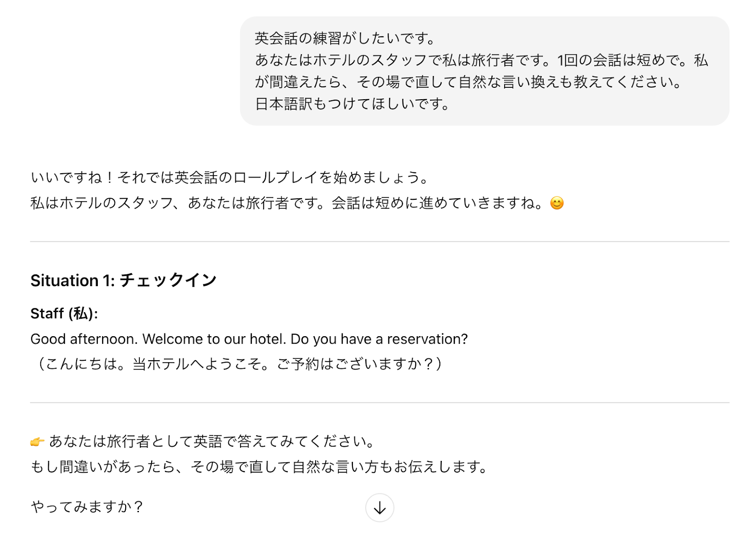
Task: Click "日本語訳もつけてほしいです" in the user message
Action: (x=352, y=104)
